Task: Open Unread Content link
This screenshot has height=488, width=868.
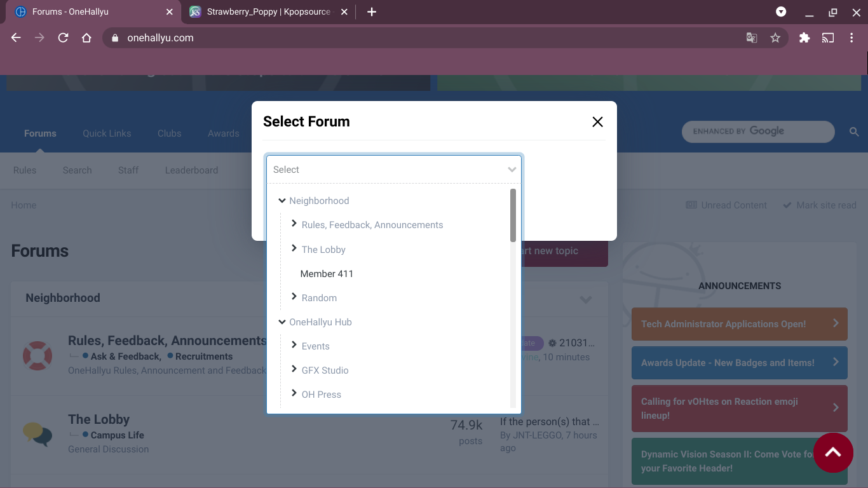Action: 726,205
